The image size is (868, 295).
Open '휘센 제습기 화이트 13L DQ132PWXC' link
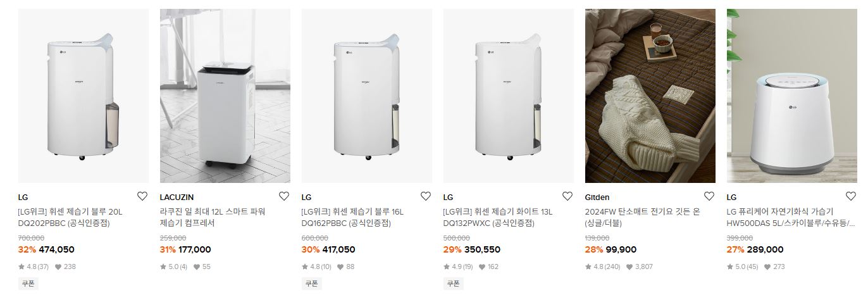point(498,217)
